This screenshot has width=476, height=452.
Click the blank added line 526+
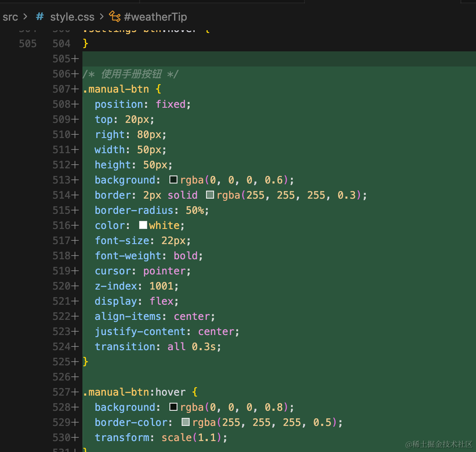coord(279,377)
